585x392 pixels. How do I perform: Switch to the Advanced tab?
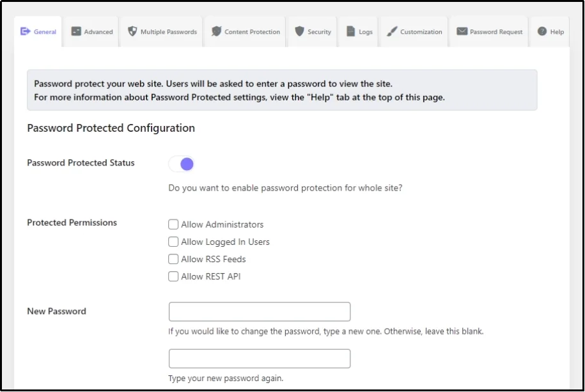pos(91,31)
